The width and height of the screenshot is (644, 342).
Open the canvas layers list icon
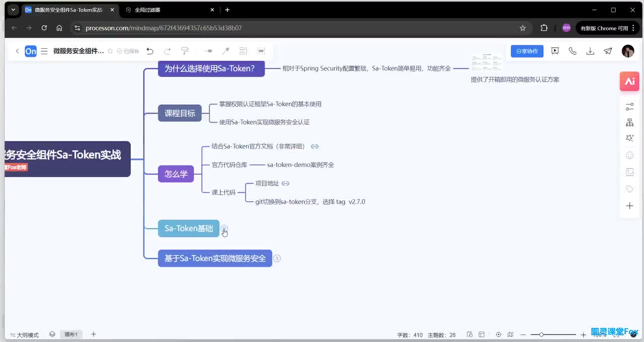tap(52, 334)
